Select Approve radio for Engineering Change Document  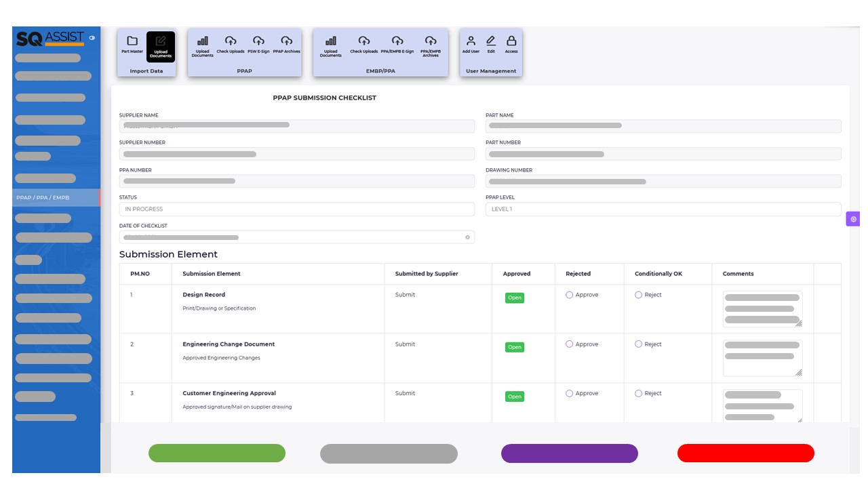570,344
